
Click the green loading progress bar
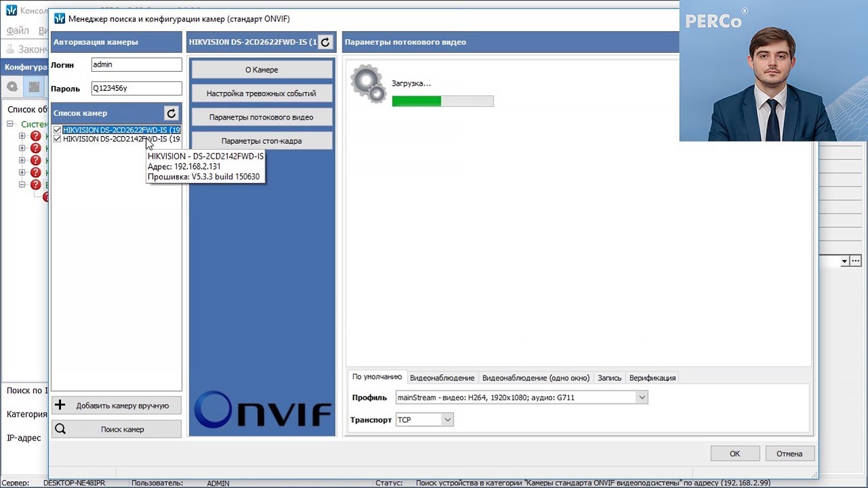tap(443, 101)
